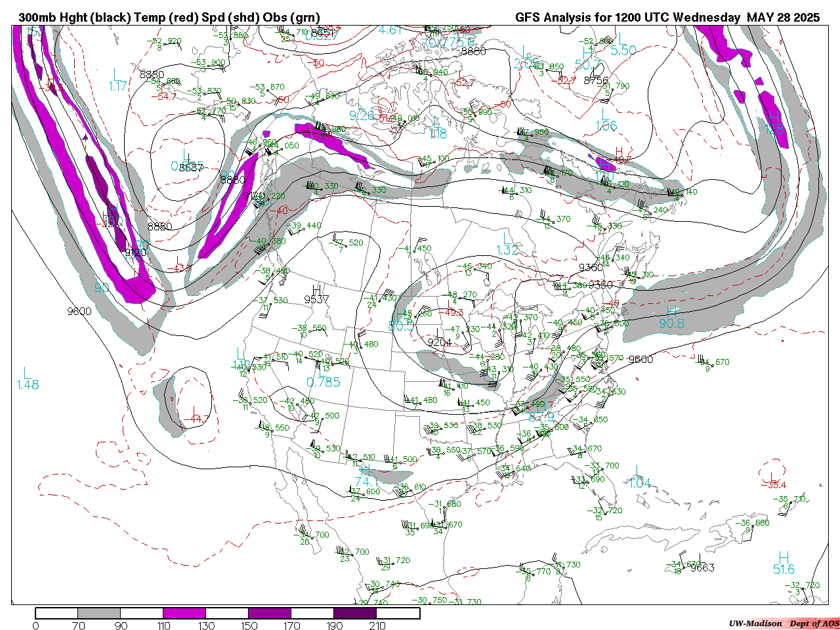840x630 pixels.
Task: Click the cyan "0.785" value
Action: point(324,382)
